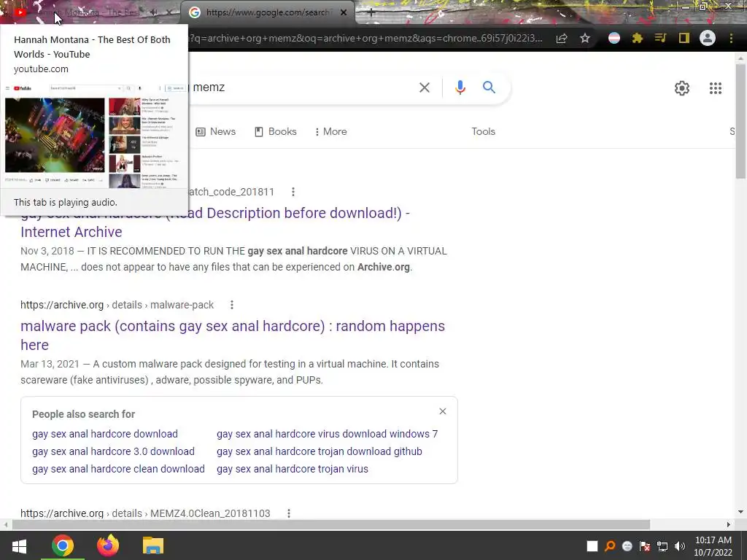747x560 pixels.
Task: Click the browser address bar URL
Action: click(x=366, y=38)
